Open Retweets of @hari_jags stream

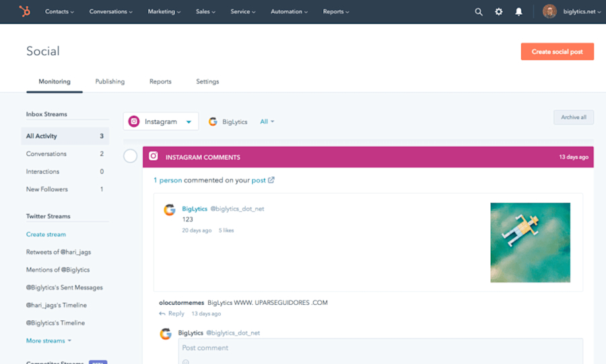pos(59,252)
